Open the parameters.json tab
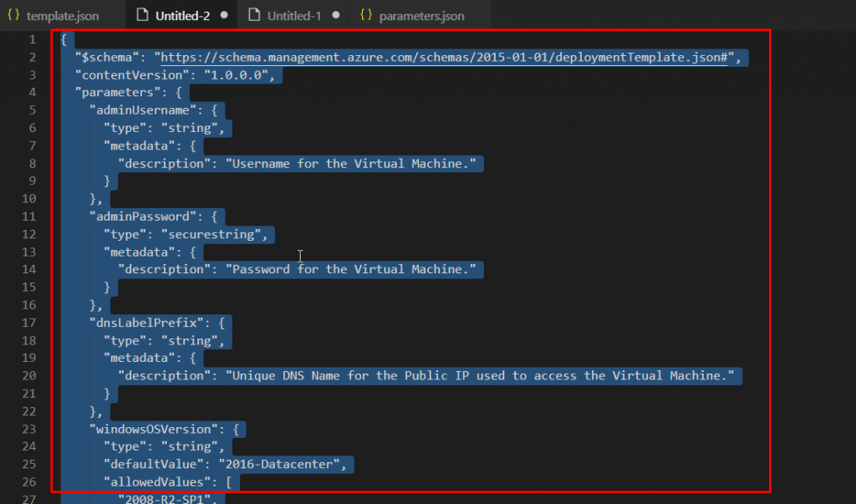The height and width of the screenshot is (504, 856). click(x=420, y=16)
